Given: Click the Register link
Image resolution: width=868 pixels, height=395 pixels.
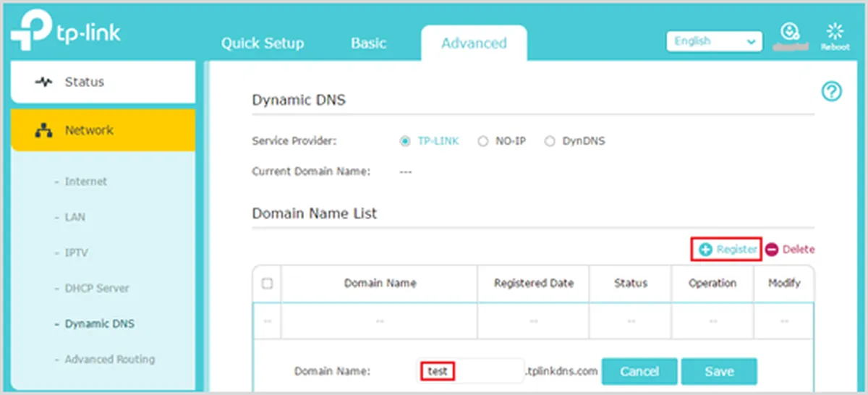Looking at the screenshot, I should 737,249.
